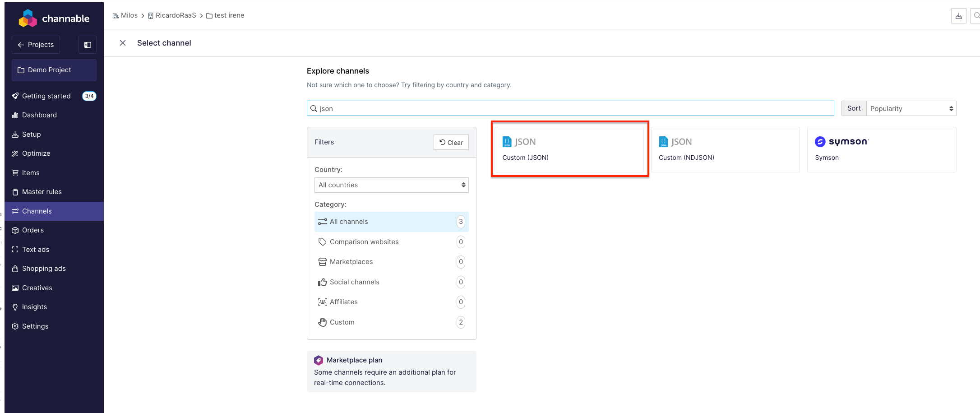Select the Custom (NDJSON) channel card

725,149
